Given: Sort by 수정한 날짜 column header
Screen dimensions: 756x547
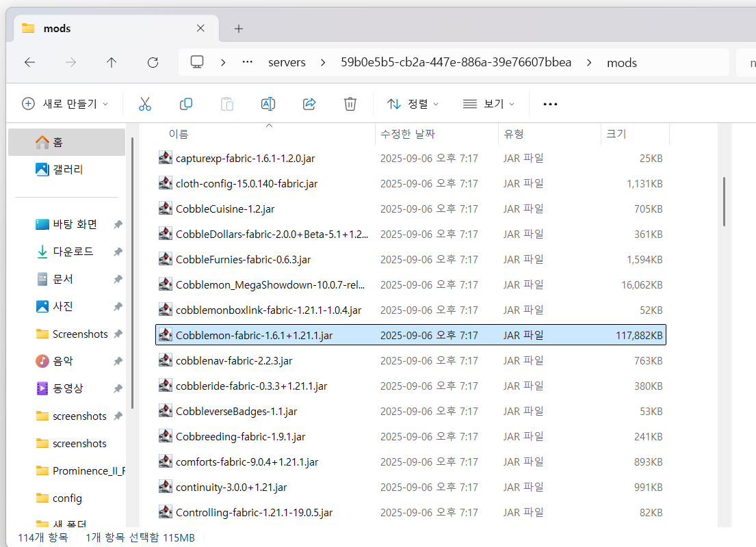Looking at the screenshot, I should click(x=436, y=134).
